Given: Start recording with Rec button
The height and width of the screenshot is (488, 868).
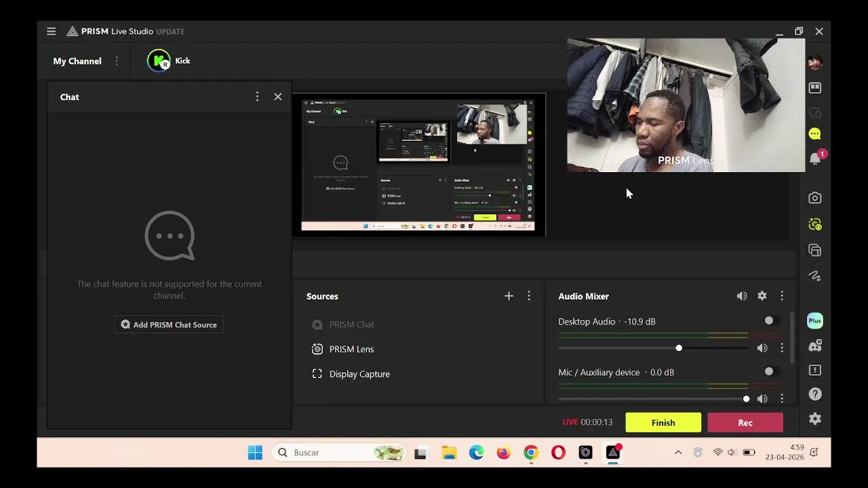Looking at the screenshot, I should (745, 423).
